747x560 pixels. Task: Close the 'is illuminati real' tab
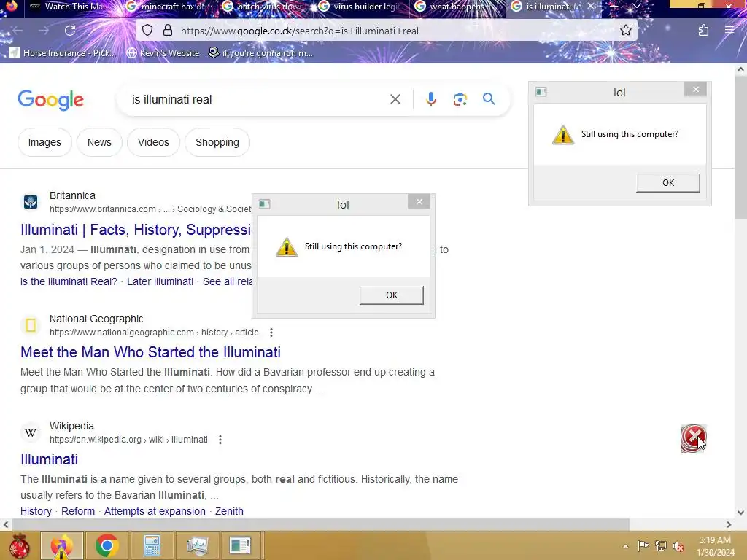[x=592, y=7]
